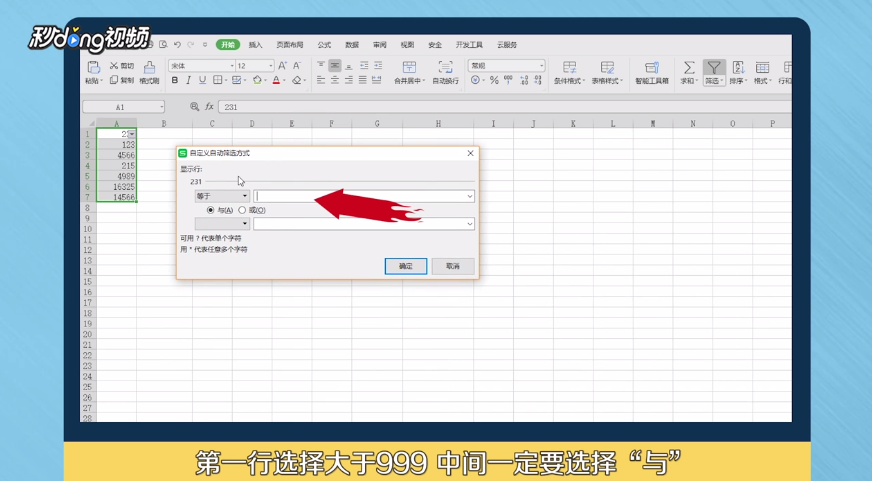Screen dimensions: 872x481
Task: Open the 等于 condition dropdown
Action: (222, 196)
